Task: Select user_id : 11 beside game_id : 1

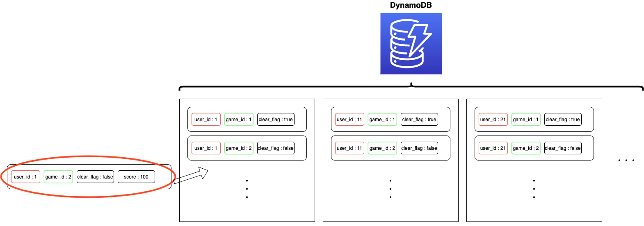Action: click(349, 120)
